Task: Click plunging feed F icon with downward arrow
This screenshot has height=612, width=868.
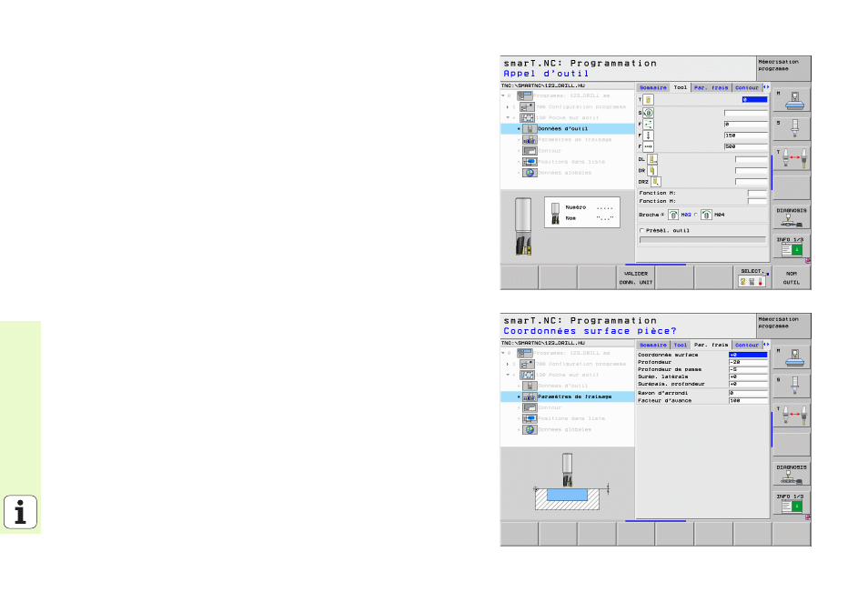Action: pyautogui.click(x=648, y=135)
